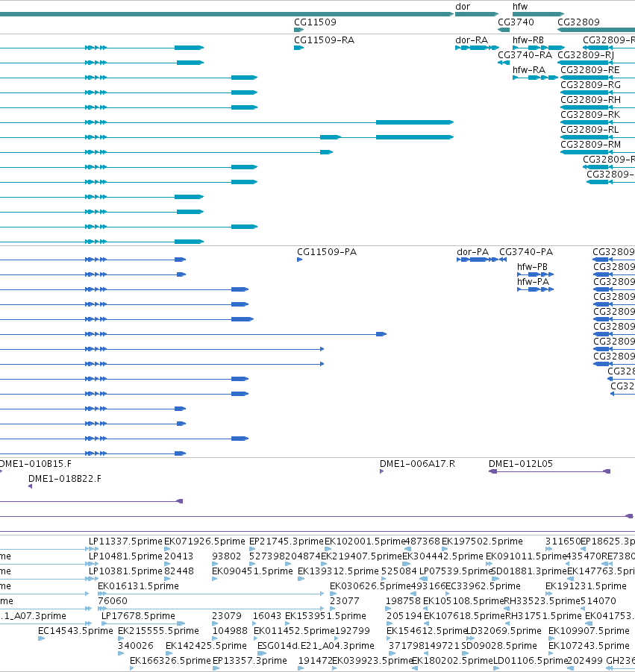The image size is (635, 672).
Task: Select the hfw gene label
Action: pos(520,7)
